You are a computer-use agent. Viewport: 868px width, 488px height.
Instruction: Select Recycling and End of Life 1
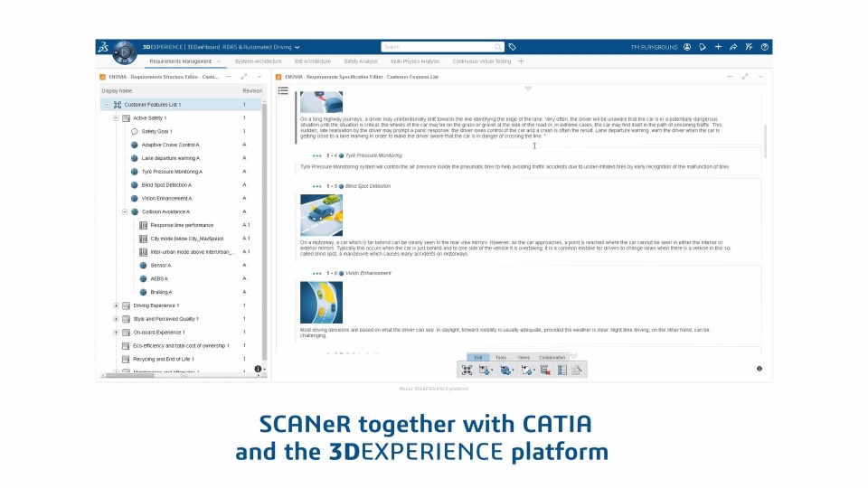(164, 359)
